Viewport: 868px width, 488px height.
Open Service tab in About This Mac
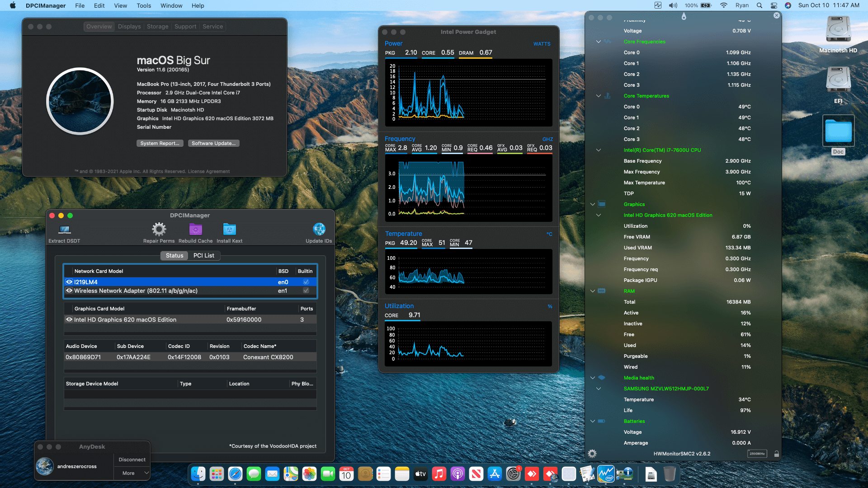click(x=212, y=27)
